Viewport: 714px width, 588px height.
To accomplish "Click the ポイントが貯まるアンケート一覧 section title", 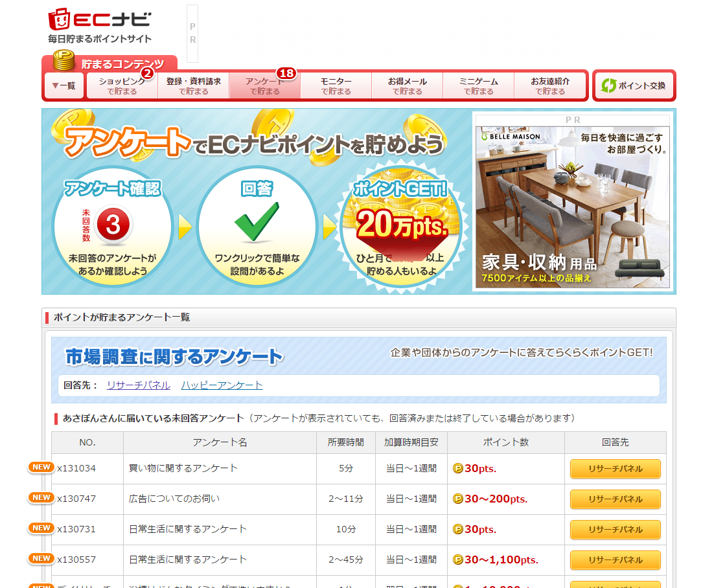I will (x=122, y=317).
